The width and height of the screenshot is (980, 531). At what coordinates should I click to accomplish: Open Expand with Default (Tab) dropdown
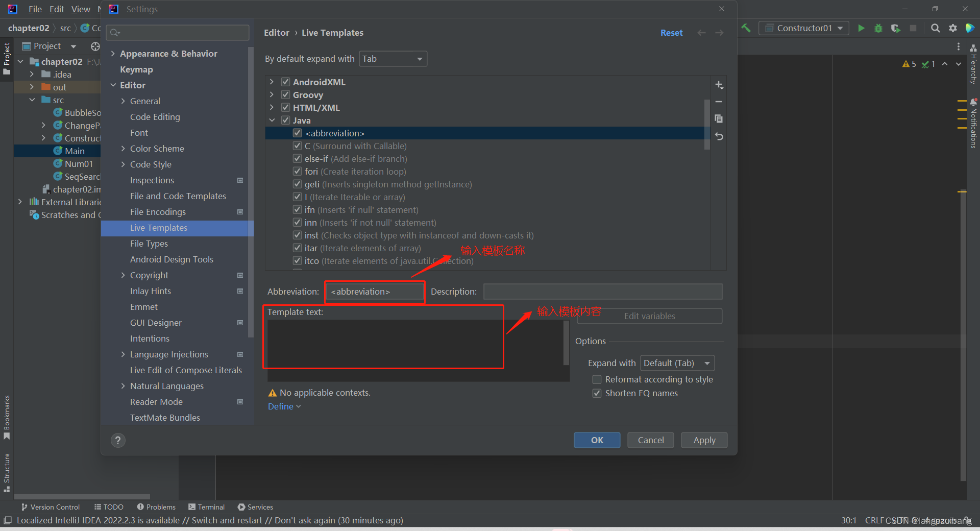pyautogui.click(x=677, y=363)
